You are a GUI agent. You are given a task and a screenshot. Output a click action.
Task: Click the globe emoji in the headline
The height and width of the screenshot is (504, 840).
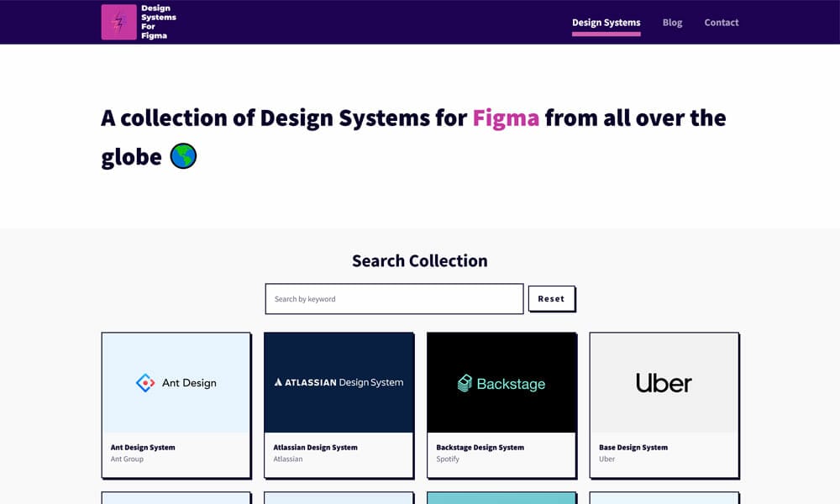(183, 156)
